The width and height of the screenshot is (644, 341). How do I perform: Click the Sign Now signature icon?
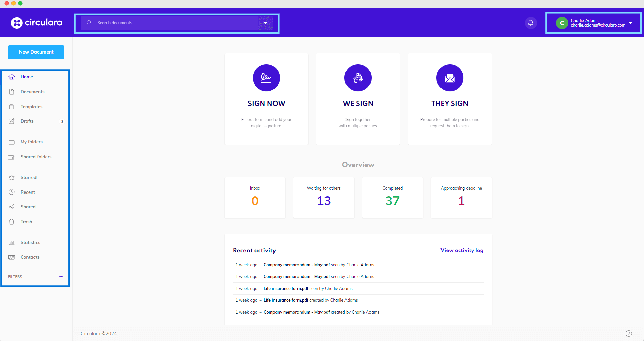tap(266, 78)
